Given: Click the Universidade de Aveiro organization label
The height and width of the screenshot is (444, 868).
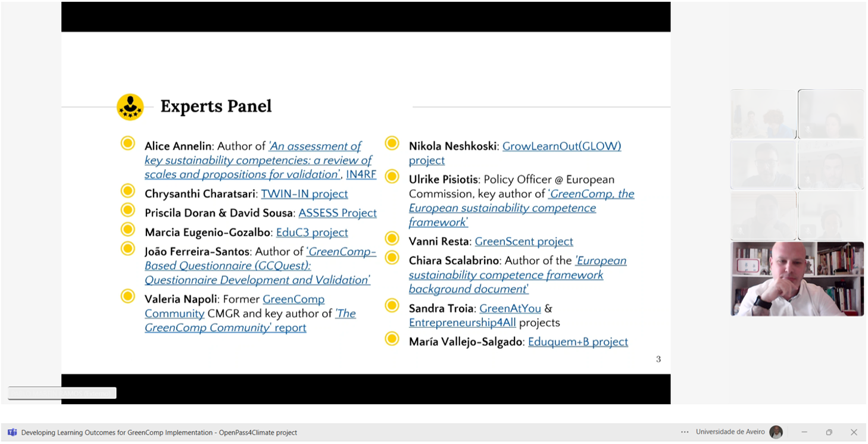Looking at the screenshot, I should coord(730,432).
